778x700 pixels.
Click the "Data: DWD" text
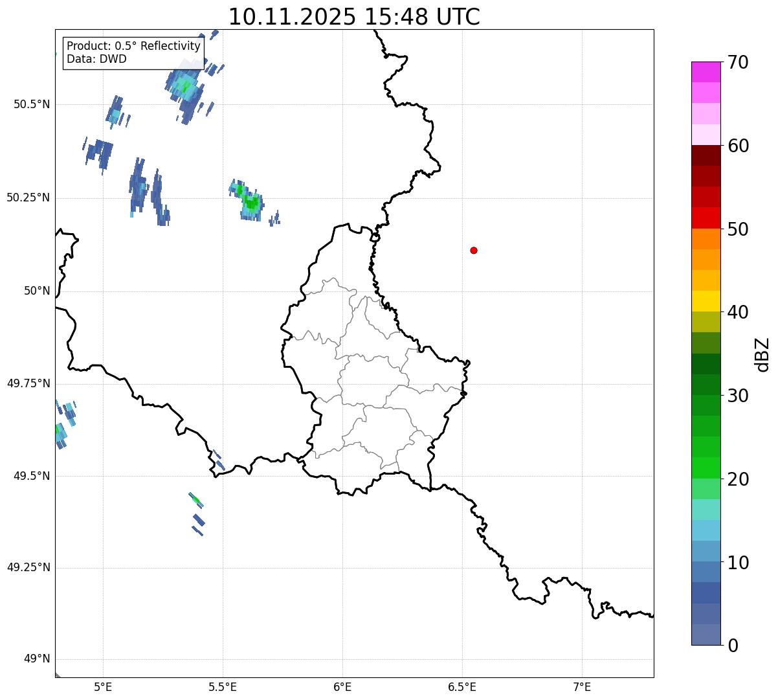pyautogui.click(x=96, y=60)
